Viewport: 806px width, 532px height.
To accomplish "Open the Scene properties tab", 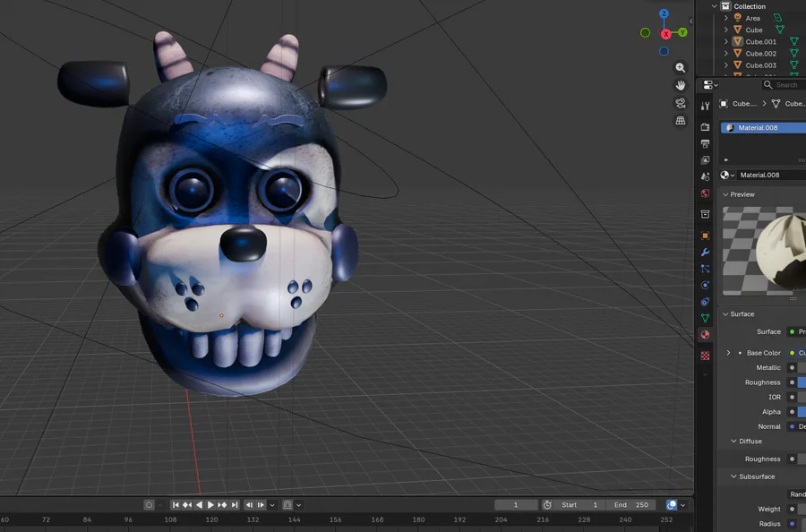I will click(706, 176).
